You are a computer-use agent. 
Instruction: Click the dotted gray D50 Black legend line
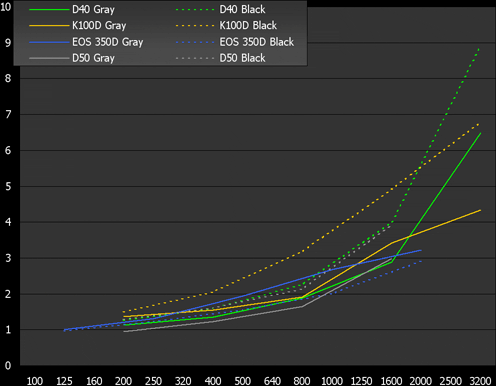coord(195,58)
